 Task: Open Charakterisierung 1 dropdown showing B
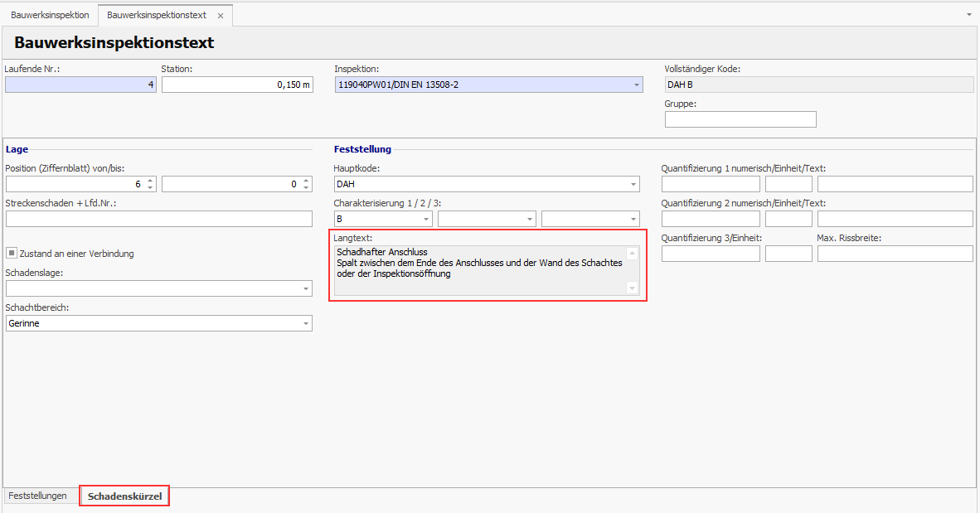(x=425, y=220)
